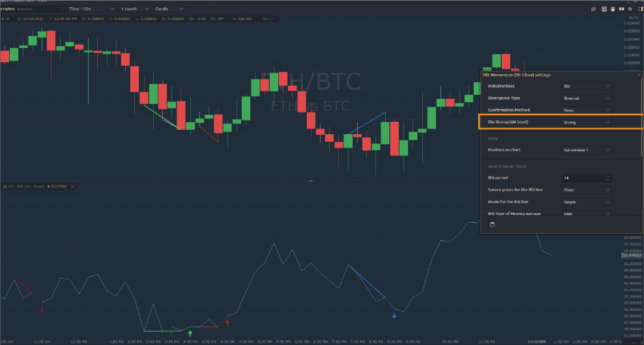Open the 1 month history range dropdown
644x345 pixels.
pos(135,9)
